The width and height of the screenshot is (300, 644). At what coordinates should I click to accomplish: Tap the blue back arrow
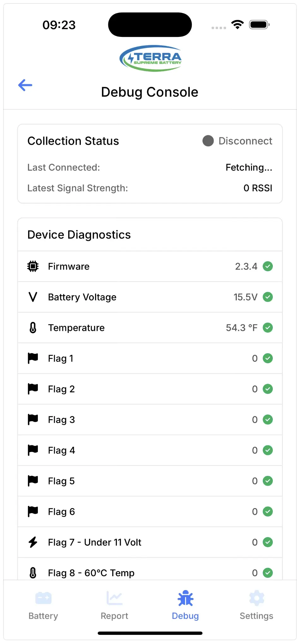tap(25, 85)
